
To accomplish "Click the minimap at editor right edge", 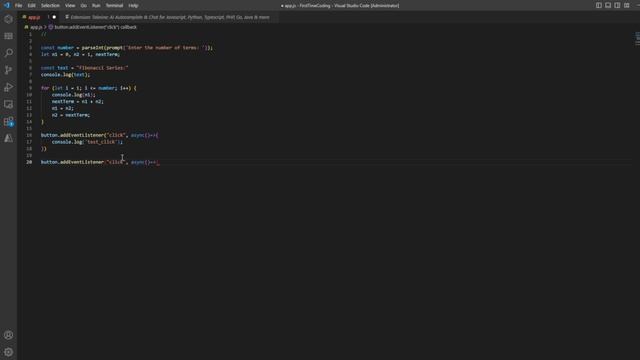I will pos(636,39).
